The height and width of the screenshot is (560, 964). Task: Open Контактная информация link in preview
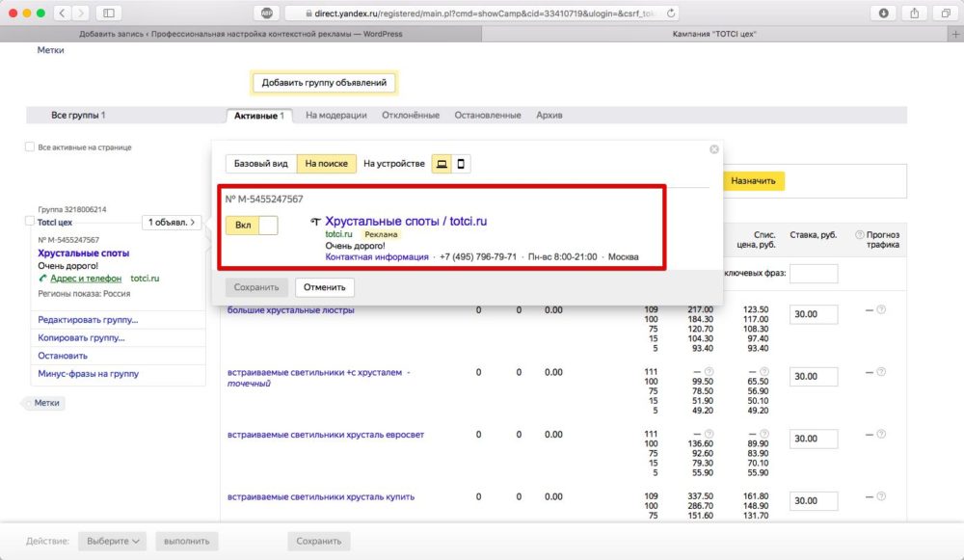pos(377,257)
